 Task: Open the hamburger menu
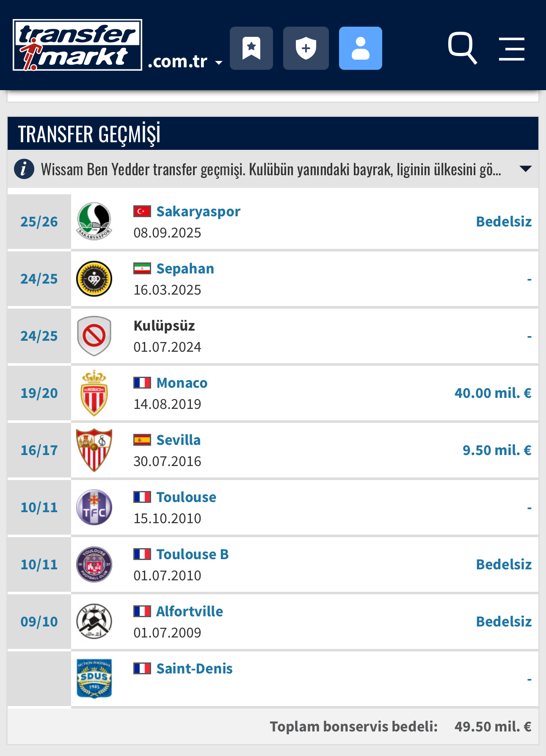pos(512,49)
